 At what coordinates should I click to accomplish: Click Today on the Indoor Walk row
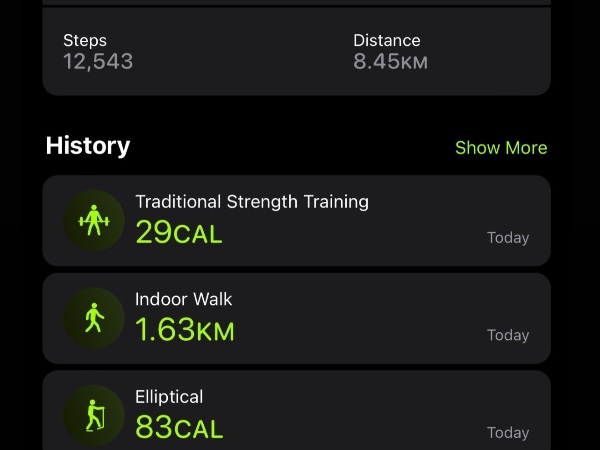tap(507, 335)
